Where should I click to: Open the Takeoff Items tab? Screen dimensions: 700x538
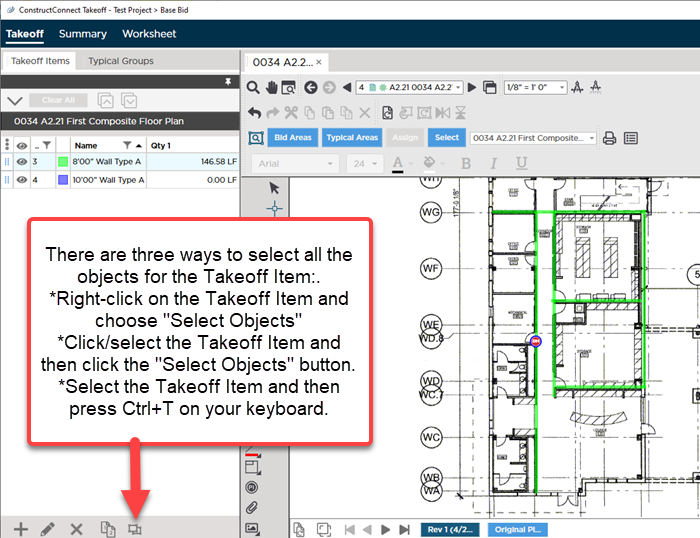[40, 61]
